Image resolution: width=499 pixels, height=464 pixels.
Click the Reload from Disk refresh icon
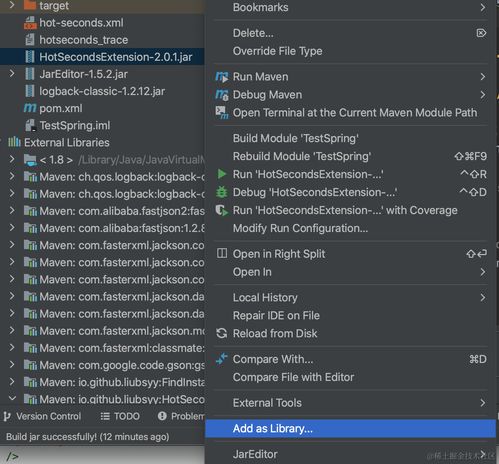pos(222,333)
